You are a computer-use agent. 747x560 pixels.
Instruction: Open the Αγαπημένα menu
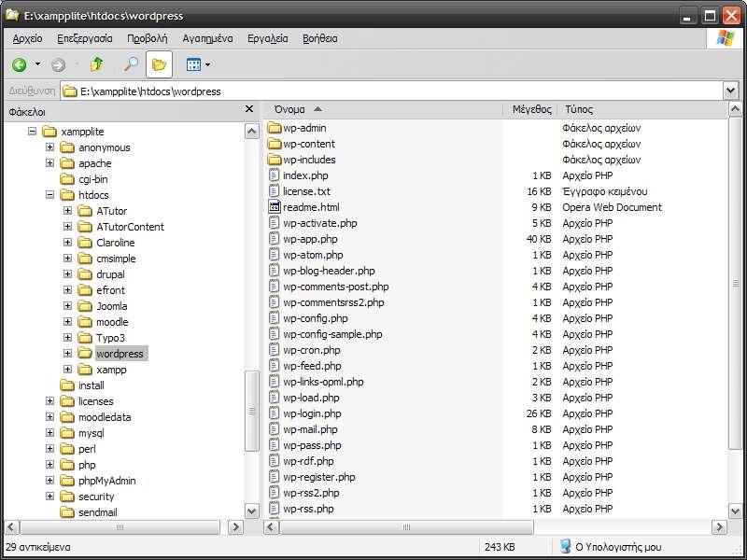coord(207,38)
